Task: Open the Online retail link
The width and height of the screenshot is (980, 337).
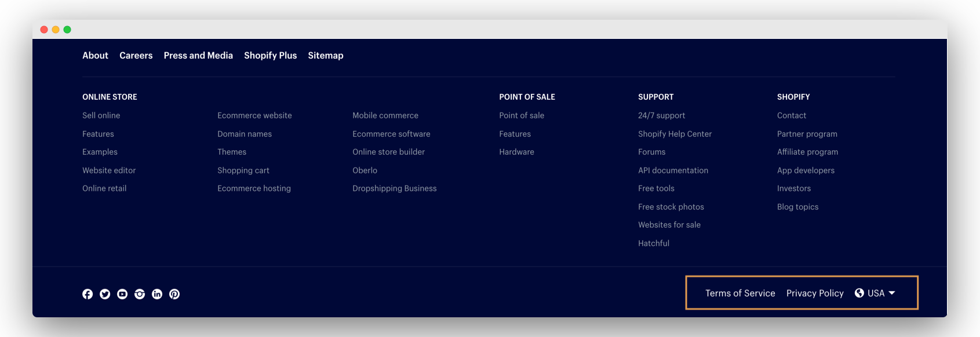Action: (104, 189)
